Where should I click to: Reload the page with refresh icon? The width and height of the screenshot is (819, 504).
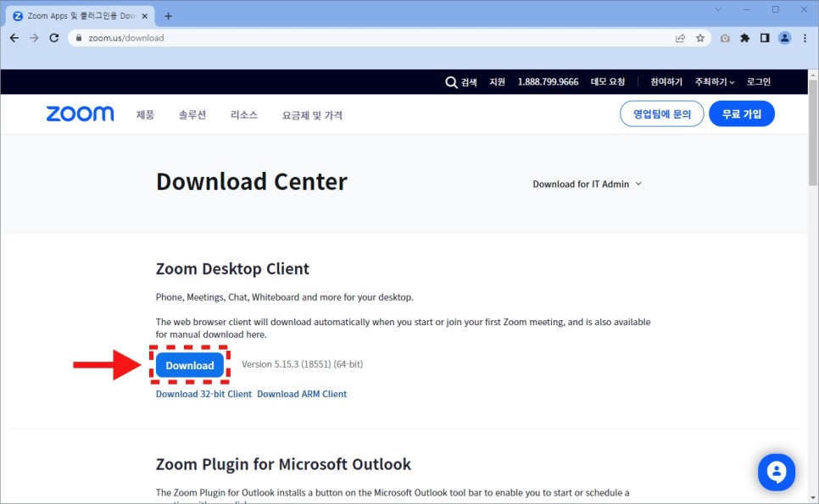click(53, 38)
